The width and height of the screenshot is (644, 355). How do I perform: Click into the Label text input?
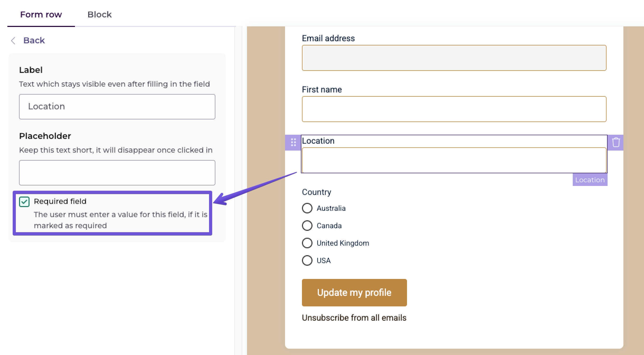[x=117, y=107]
